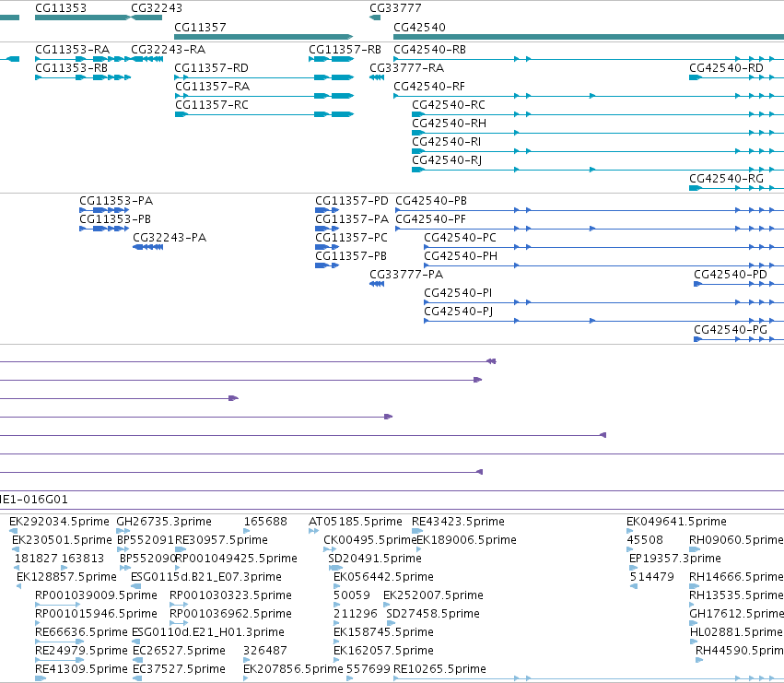
Task: Select protein CG32243-PA
Action: [170, 238]
